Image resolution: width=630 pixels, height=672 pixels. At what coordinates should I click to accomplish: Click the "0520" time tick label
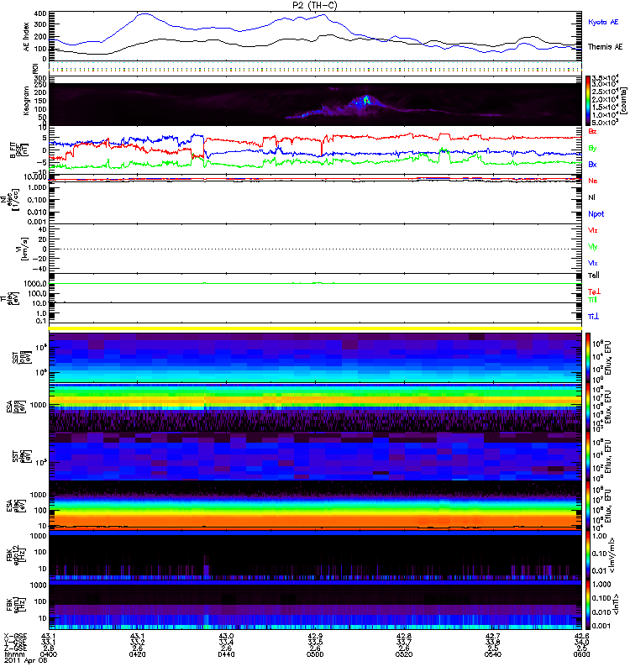[x=404, y=654]
